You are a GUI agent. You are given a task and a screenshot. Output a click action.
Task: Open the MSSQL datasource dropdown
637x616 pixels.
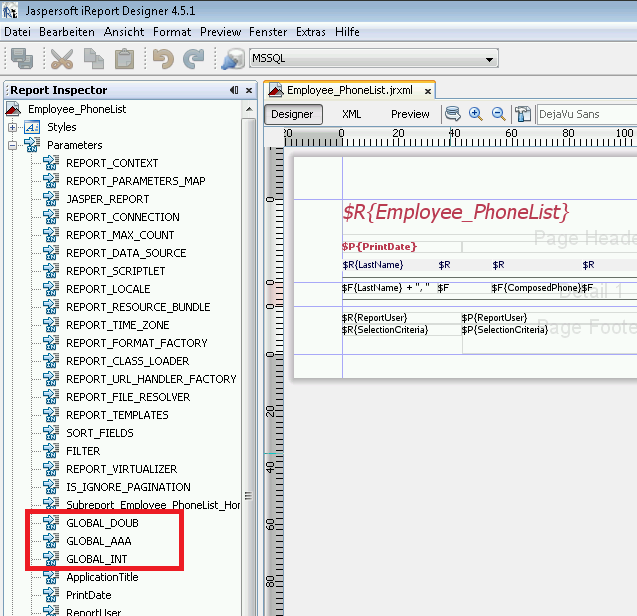tap(490, 59)
